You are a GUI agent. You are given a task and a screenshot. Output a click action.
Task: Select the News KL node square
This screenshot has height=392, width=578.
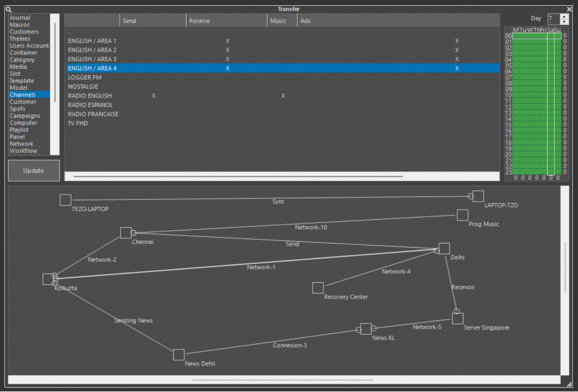pyautogui.click(x=366, y=328)
